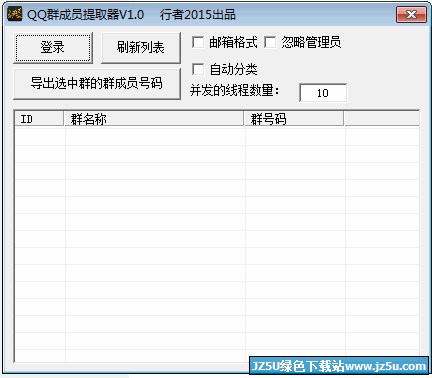
Task: Refresh the group list with 刷新列表
Action: [x=141, y=48]
